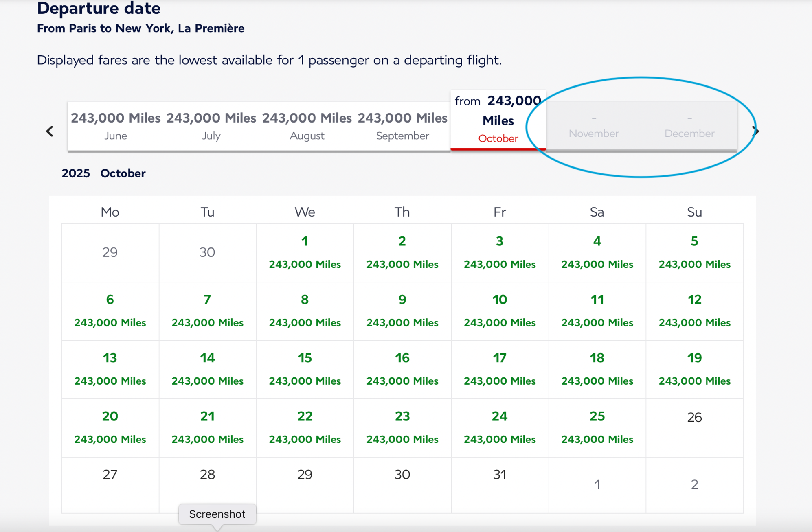Click the next months right arrow
Screen dimensions: 812x532
(755, 131)
